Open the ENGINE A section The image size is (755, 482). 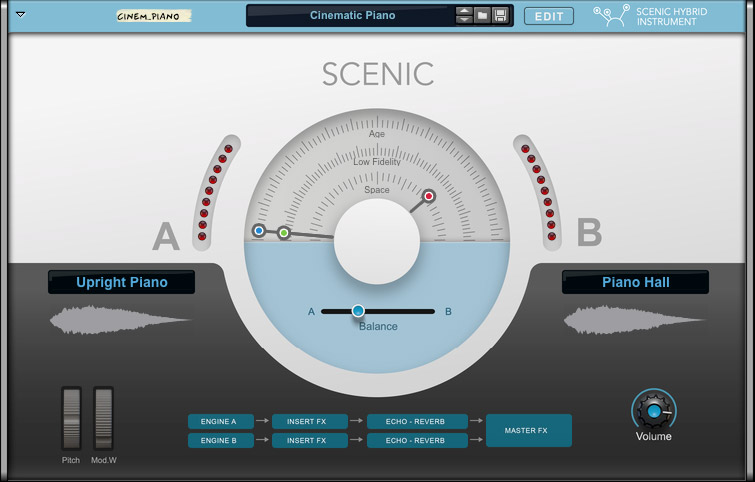(x=221, y=421)
